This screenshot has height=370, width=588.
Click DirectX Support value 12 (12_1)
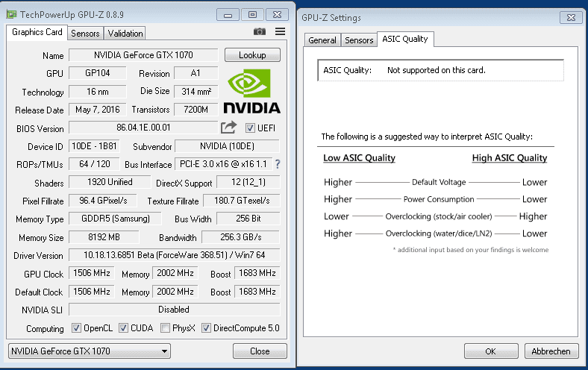click(248, 182)
